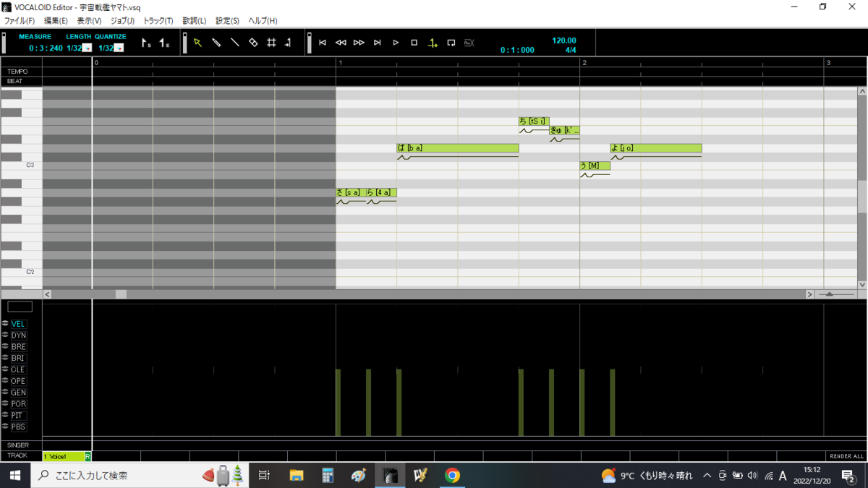Click the piano roll scroll-up arrow
Viewport: 868px width, 488px height.
coord(861,92)
